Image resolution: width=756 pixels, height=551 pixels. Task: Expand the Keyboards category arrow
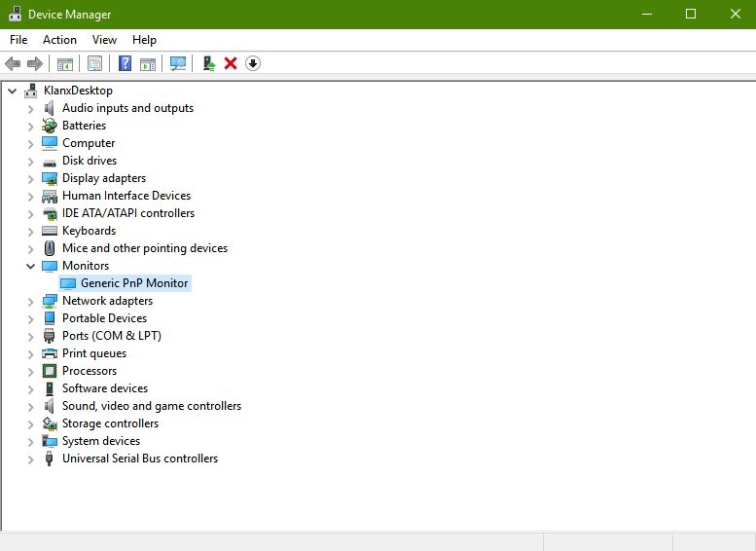coord(31,232)
